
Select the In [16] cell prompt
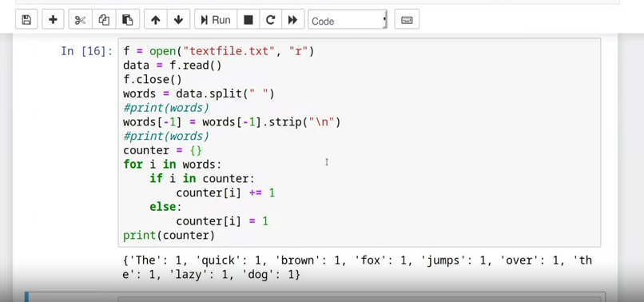click(86, 51)
